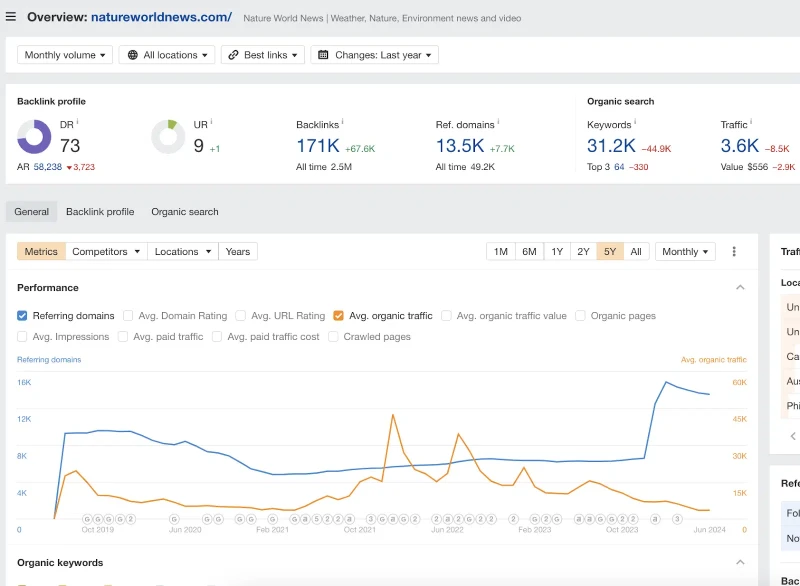This screenshot has height=586, width=800.
Task: Open Best links dropdown
Action: [263, 55]
